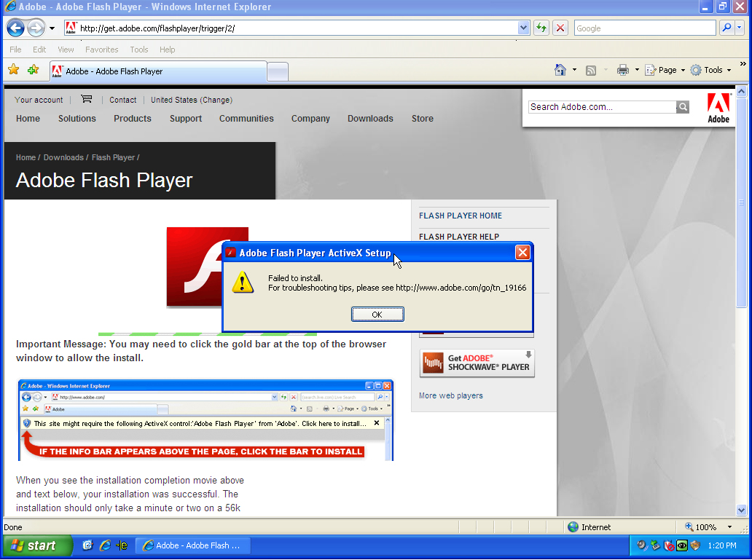This screenshot has height=560, width=752.
Task: Click the Add to Favorites icon
Action: tap(33, 70)
